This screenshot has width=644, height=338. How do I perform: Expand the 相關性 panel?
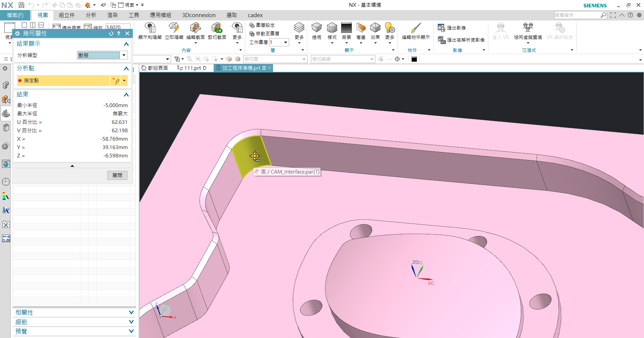[131, 312]
